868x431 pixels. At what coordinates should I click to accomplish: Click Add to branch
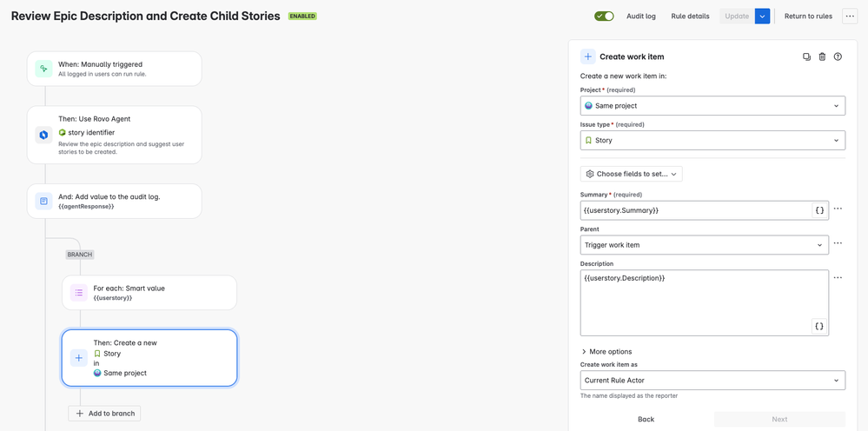tap(104, 414)
